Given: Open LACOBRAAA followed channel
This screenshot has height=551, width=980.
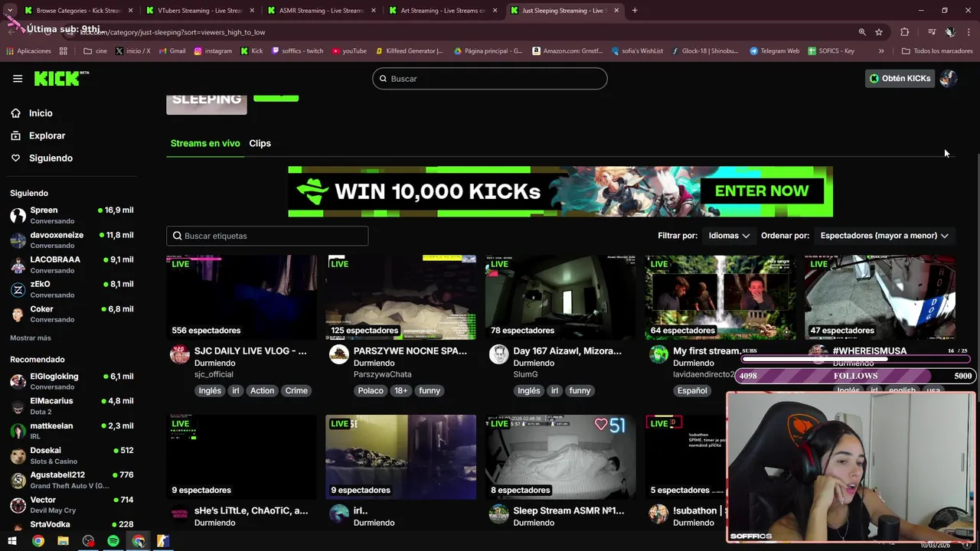Looking at the screenshot, I should pyautogui.click(x=72, y=265).
